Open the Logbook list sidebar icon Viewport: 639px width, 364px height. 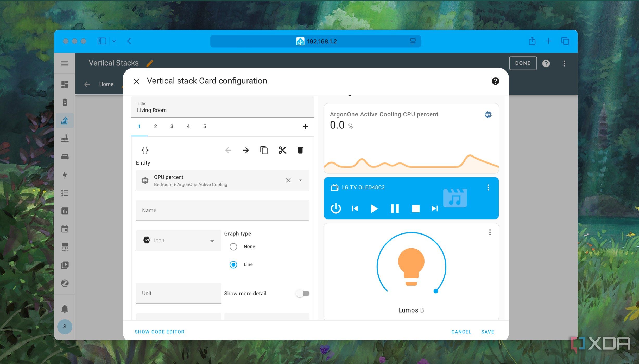pos(65,193)
